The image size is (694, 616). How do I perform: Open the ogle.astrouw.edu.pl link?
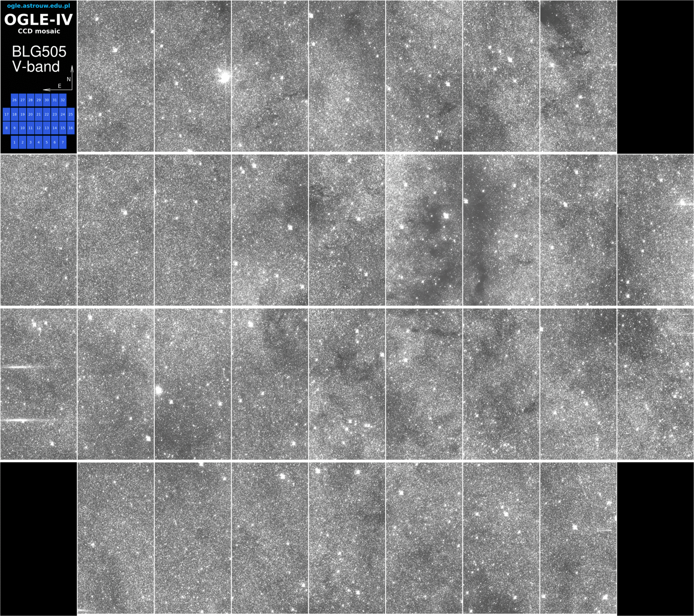39,6
